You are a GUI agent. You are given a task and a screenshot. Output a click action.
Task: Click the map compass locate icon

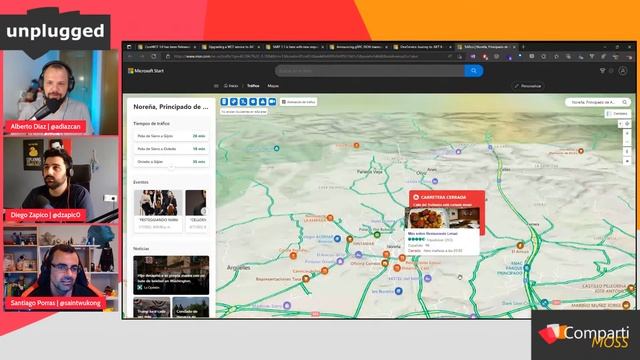[628, 124]
